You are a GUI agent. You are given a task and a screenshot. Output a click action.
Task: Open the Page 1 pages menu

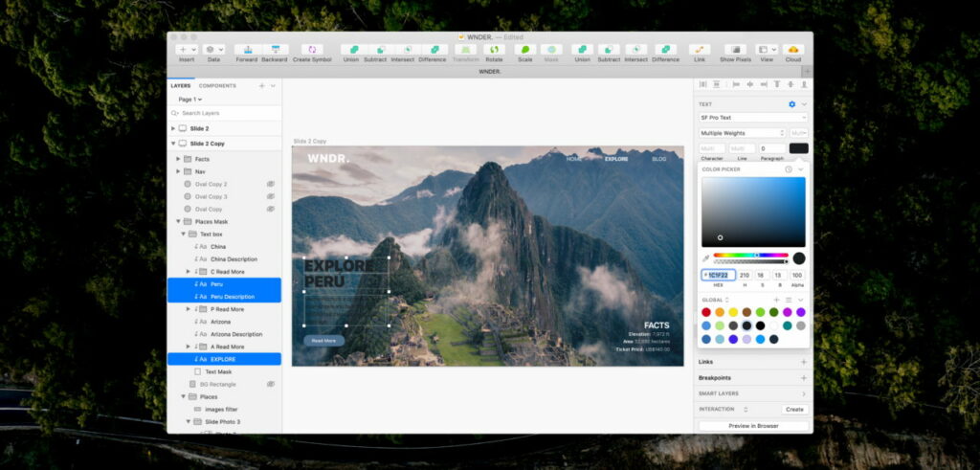coord(189,100)
